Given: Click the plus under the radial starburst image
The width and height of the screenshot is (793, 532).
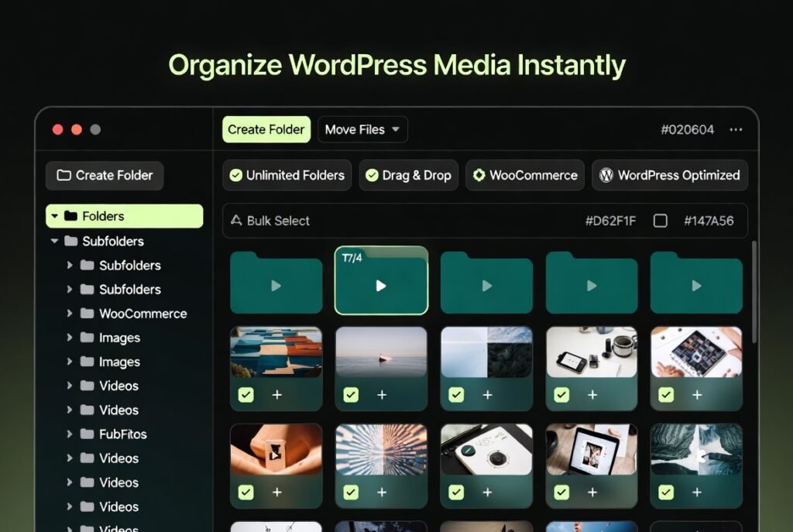Looking at the screenshot, I should tap(382, 492).
